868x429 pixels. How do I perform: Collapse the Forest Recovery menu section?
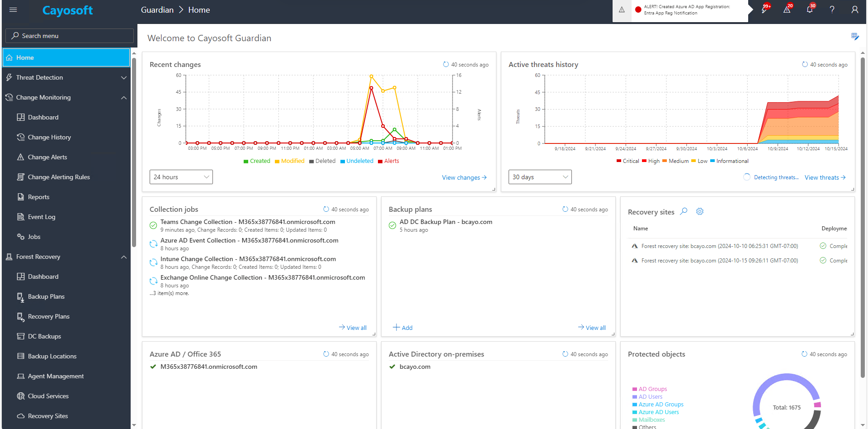66,257
